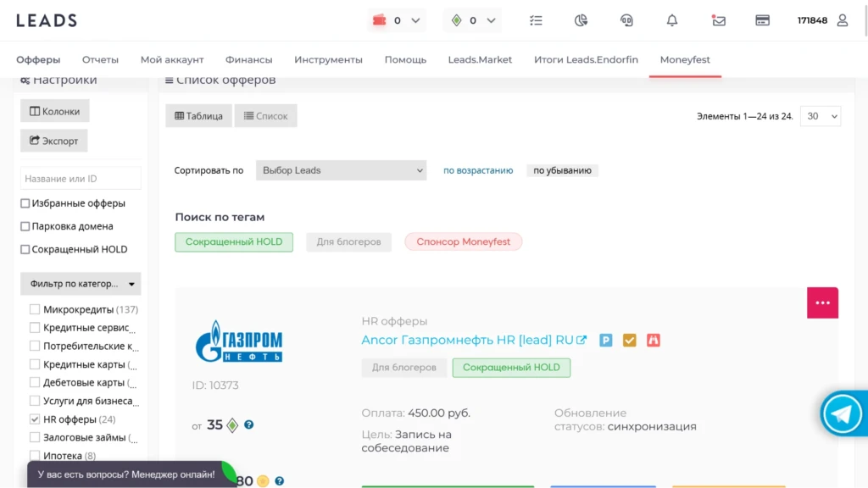The image size is (868, 488).
Task: Open the Помощь menu
Action: pos(405,60)
